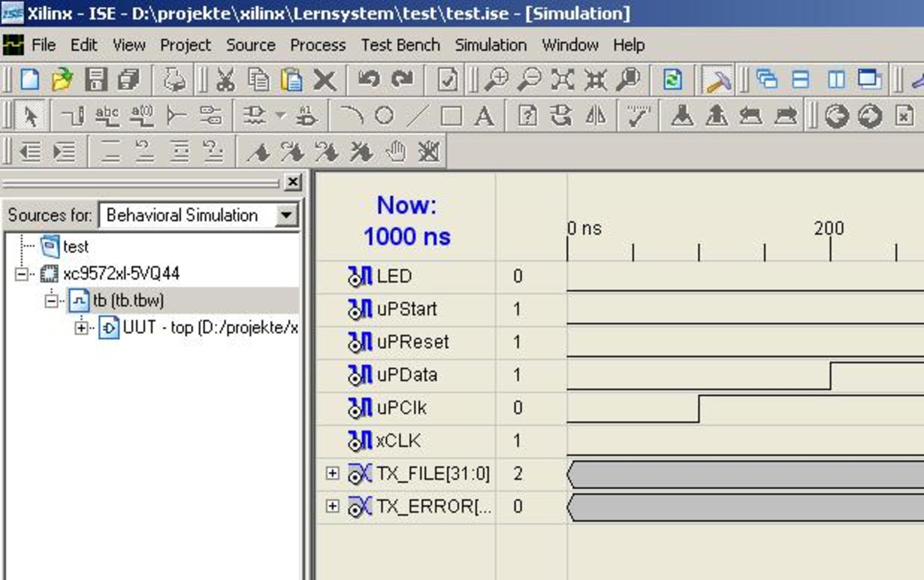
Task: Click the Save floppy disk icon
Action: point(96,80)
